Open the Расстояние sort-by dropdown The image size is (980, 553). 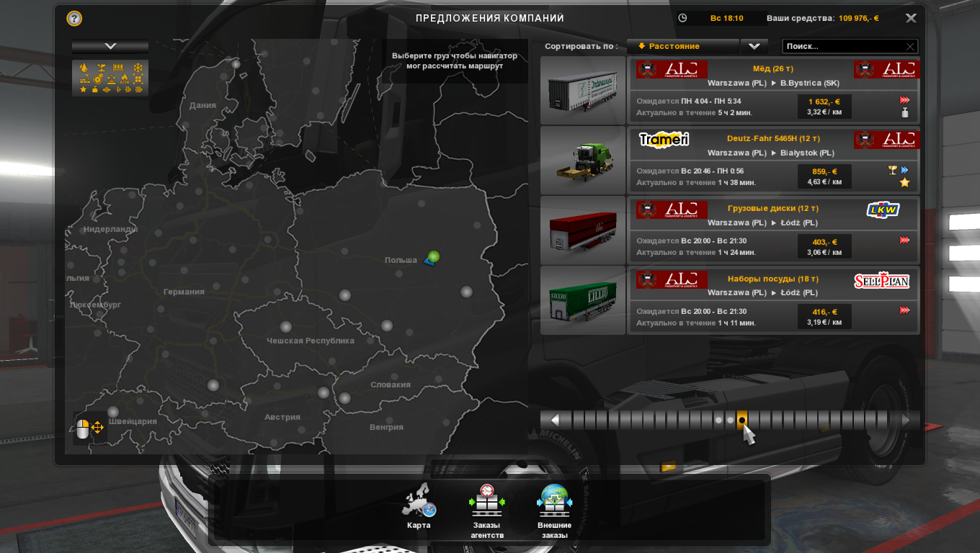682,46
